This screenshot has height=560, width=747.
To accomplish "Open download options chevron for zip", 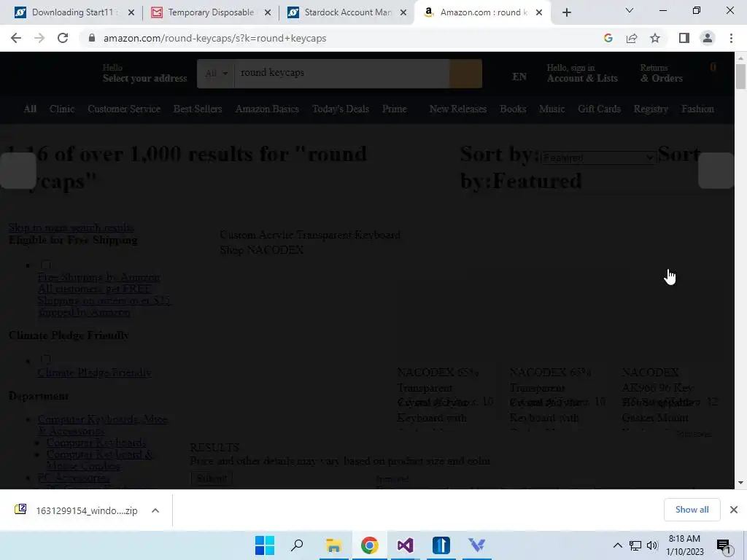I will (155, 510).
